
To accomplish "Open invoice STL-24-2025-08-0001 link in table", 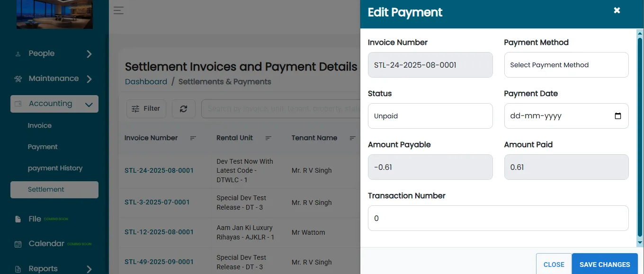I will click(159, 170).
